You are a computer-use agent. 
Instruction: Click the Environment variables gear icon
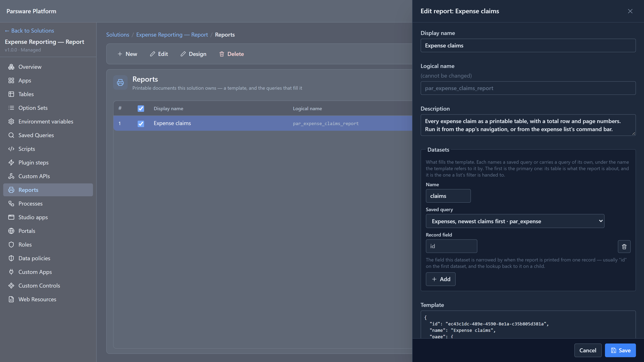point(11,121)
